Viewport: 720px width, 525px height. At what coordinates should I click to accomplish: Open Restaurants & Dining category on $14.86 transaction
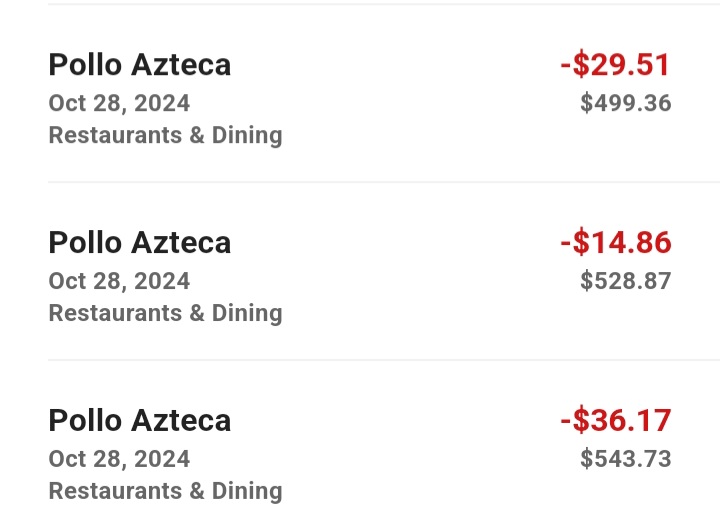pos(165,313)
